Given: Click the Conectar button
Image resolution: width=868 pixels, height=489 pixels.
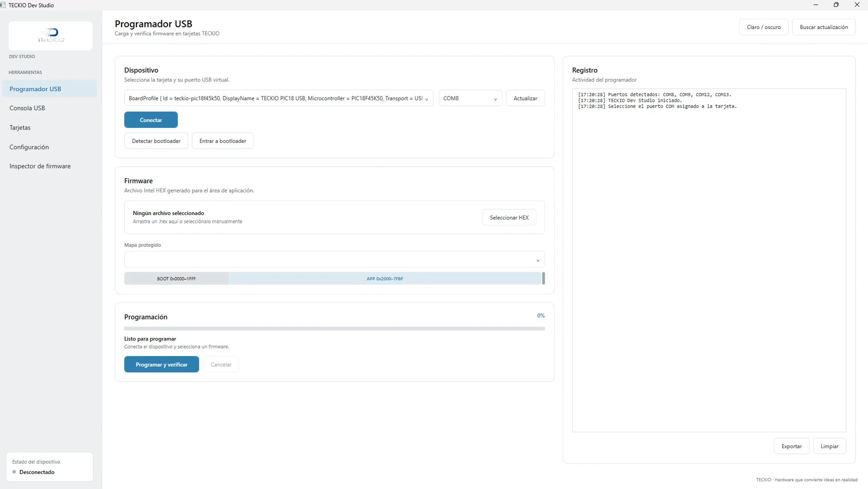Looking at the screenshot, I should coord(151,120).
